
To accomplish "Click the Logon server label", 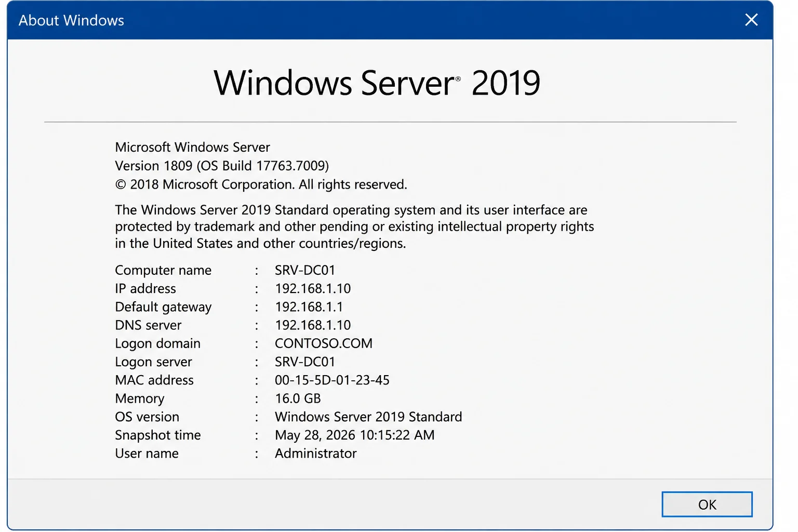I will [x=153, y=362].
